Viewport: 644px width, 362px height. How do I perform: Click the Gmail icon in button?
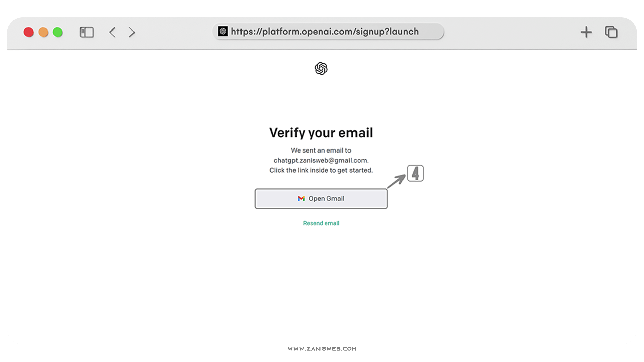tap(301, 198)
